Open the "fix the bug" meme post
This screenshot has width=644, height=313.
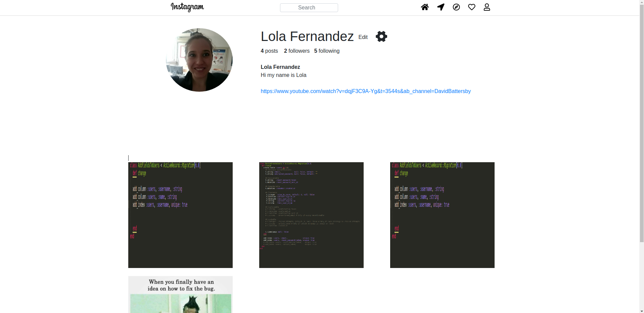[x=180, y=294]
